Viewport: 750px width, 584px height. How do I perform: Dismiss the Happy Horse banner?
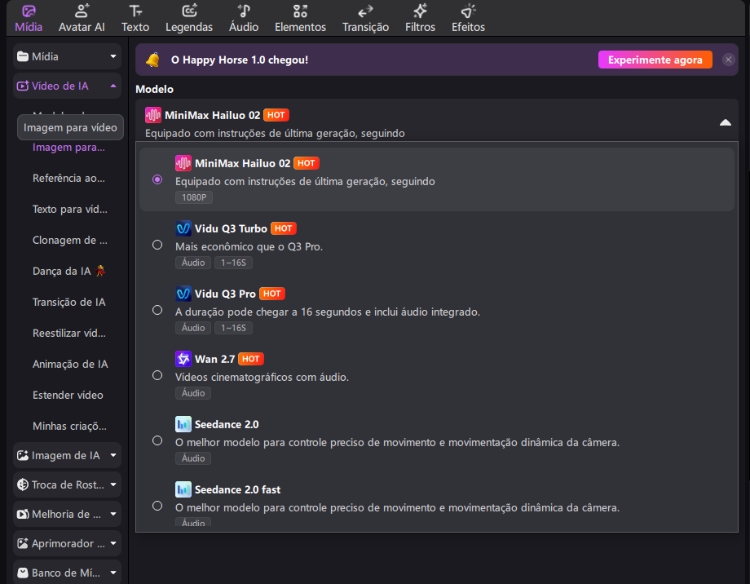click(x=728, y=60)
